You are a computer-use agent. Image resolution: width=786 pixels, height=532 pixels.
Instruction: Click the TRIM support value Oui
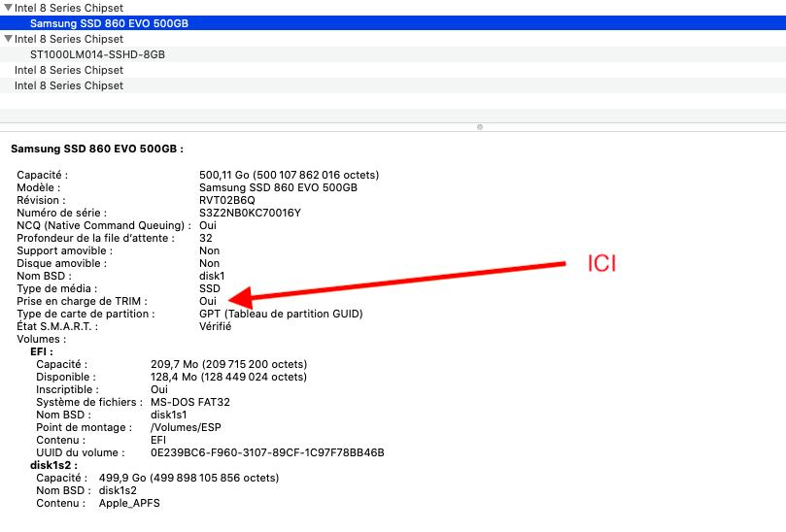pyautogui.click(x=208, y=301)
